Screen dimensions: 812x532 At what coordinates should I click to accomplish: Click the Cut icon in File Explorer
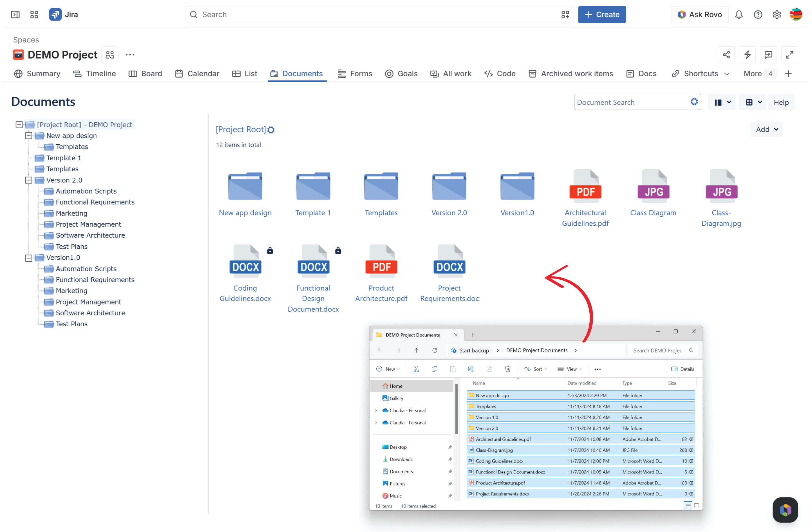pyautogui.click(x=416, y=369)
